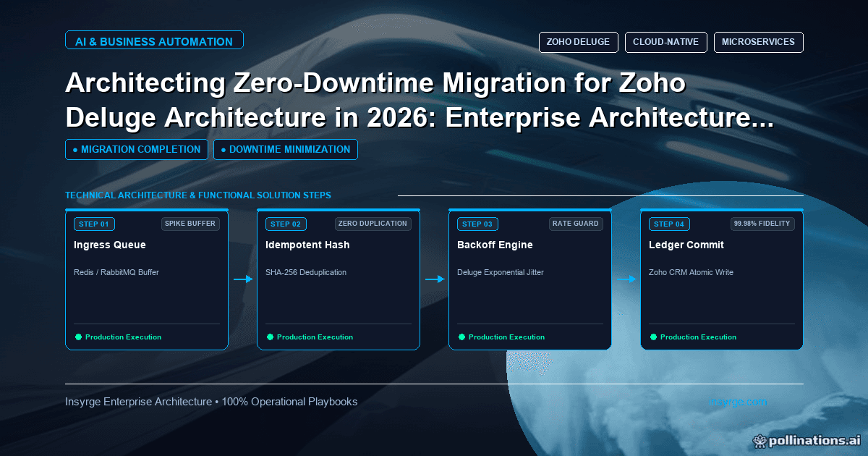This screenshot has height=456, width=868.
Task: Click 'Production Execution' under Ingress Queue
Action: tap(123, 337)
